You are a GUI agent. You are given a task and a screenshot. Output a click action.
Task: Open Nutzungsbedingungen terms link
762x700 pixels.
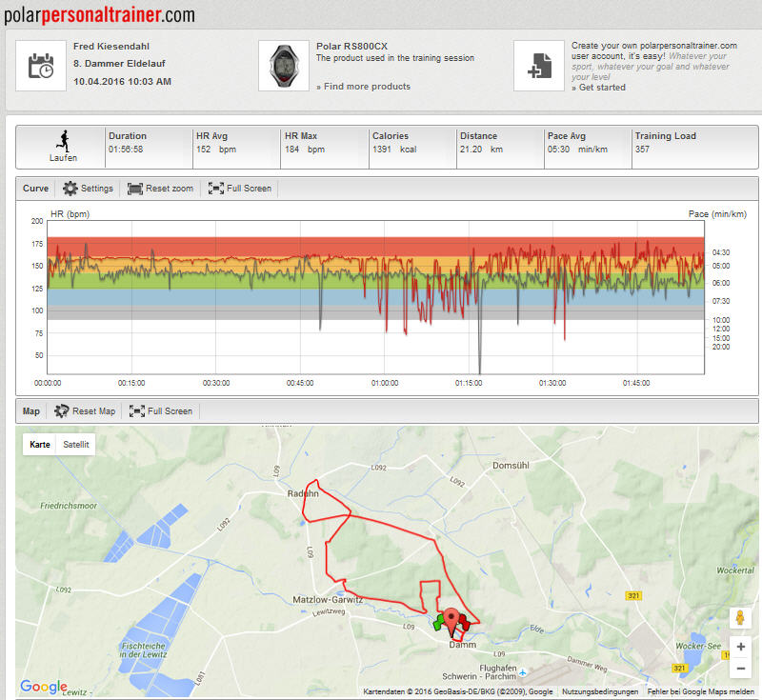[600, 691]
